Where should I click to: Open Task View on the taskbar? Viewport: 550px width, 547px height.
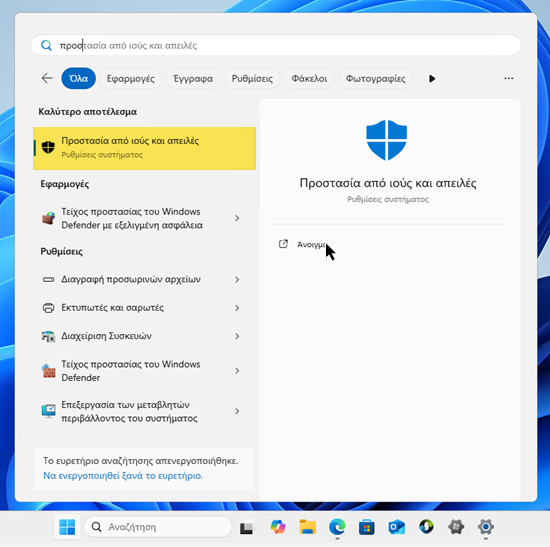(247, 527)
